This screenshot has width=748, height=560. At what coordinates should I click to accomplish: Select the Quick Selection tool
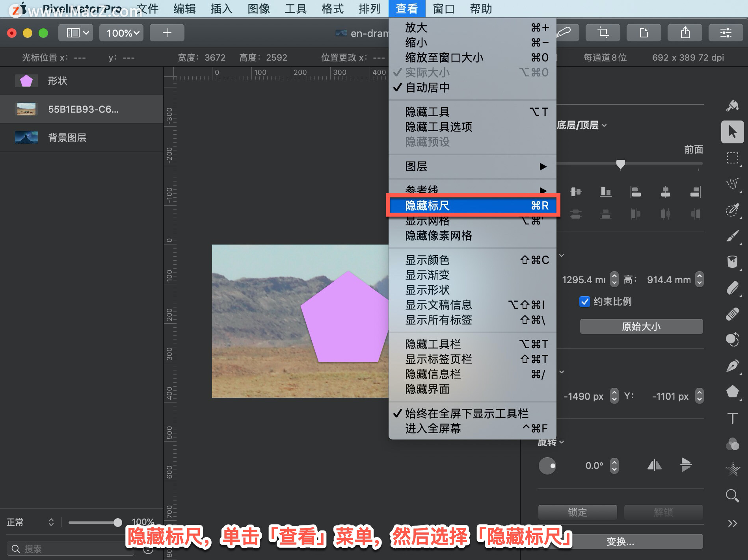732,210
